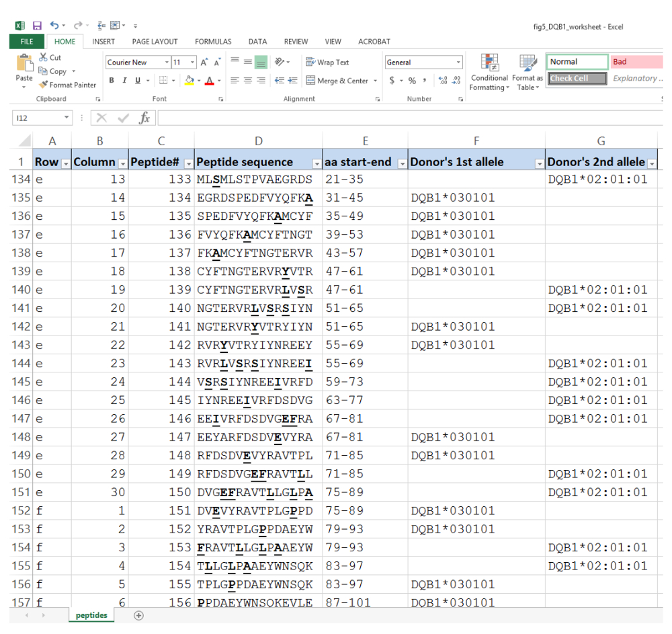Click the Merge & Center button

pos(337,81)
